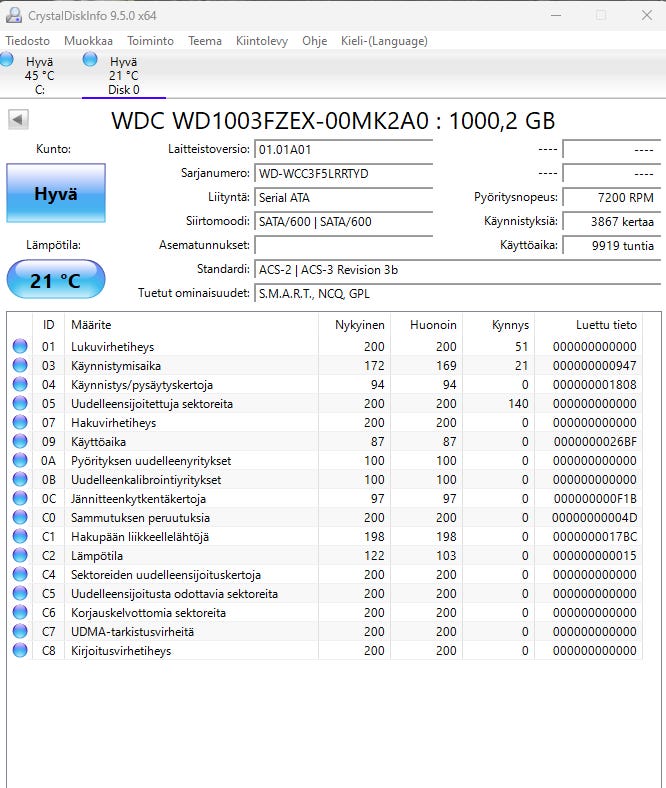666x788 pixels.
Task: Click status orb of Korjauskelvottomia sektoreita row
Action: [x=20, y=613]
